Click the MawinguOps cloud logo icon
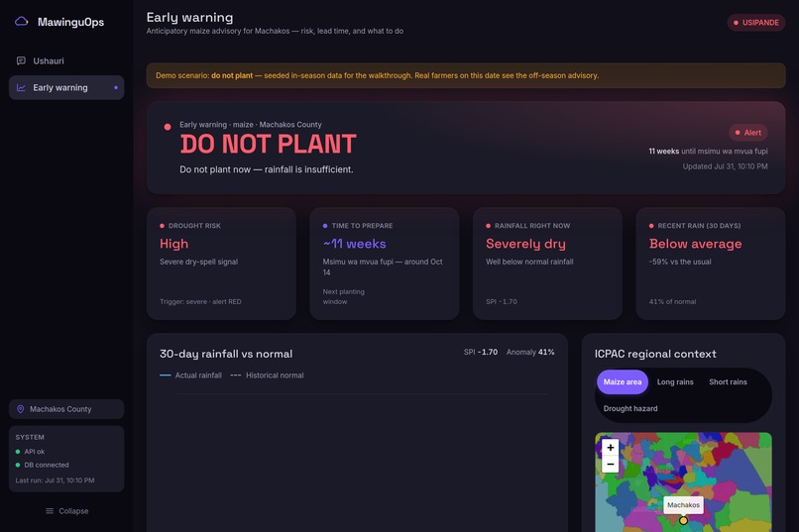 [x=22, y=22]
